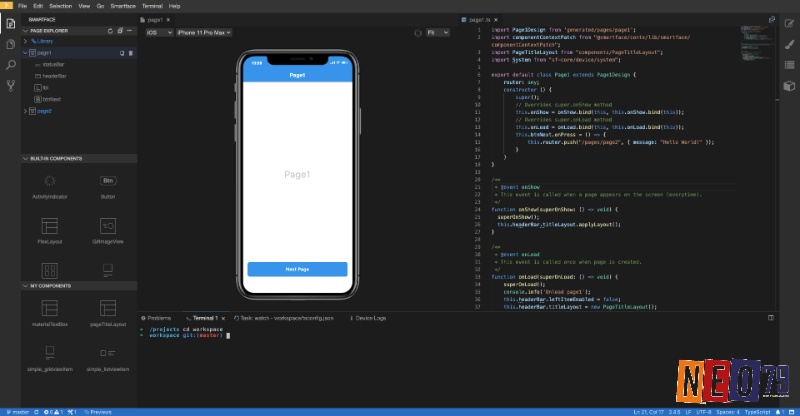Image resolution: width=800 pixels, height=416 pixels.
Task: Open the Fit zoom dropdown
Action: [x=438, y=33]
